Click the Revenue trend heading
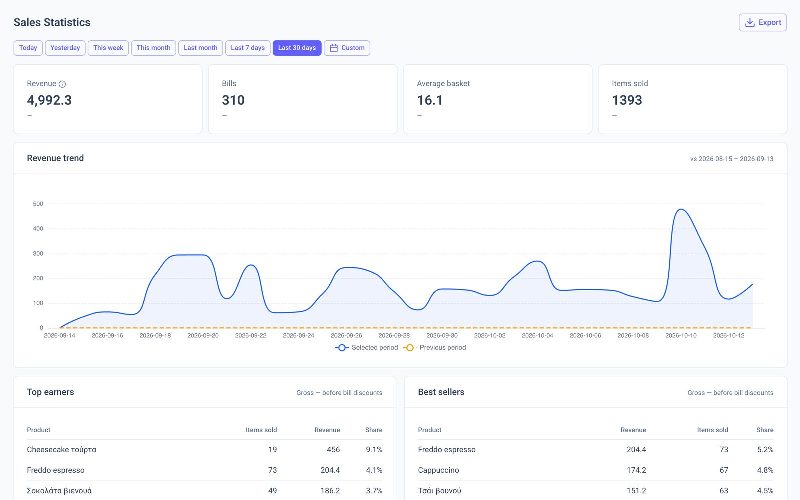 coord(55,158)
